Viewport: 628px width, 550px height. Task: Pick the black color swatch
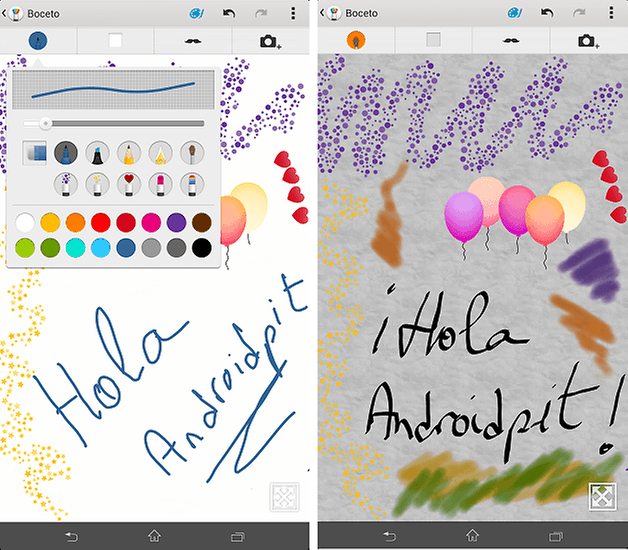click(x=201, y=248)
